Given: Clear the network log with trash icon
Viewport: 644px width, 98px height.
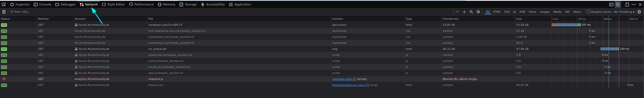Looking at the screenshot, I should pyautogui.click(x=4, y=12).
